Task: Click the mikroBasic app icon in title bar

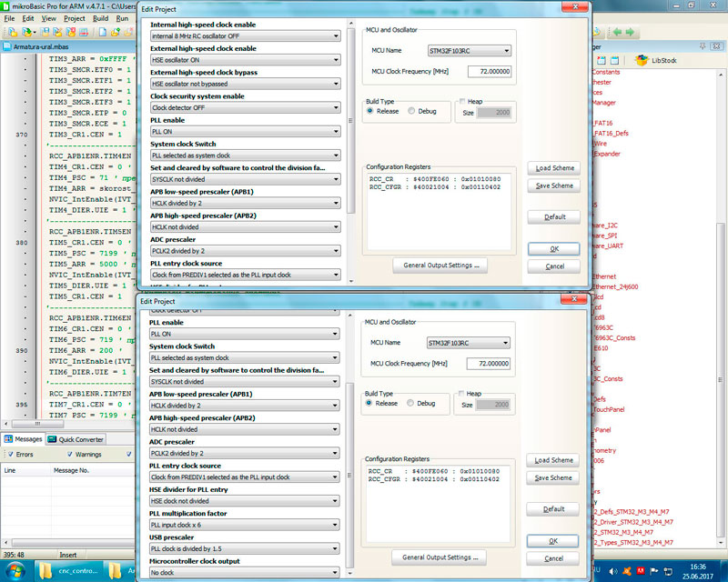Action: 5,6
